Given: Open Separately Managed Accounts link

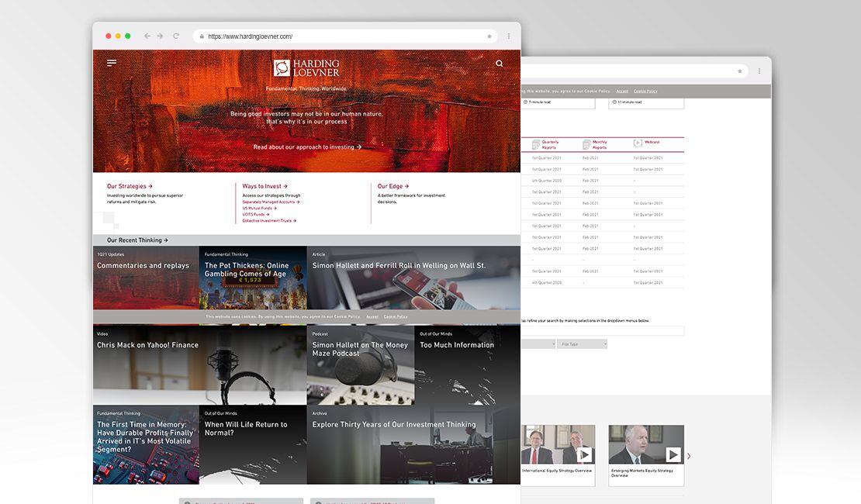Looking at the screenshot, I should click(x=271, y=202).
